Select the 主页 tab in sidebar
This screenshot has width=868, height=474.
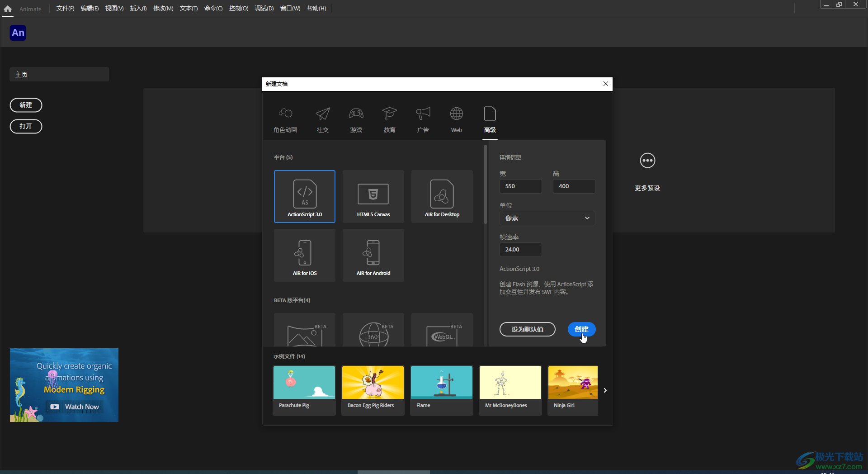[59, 74]
